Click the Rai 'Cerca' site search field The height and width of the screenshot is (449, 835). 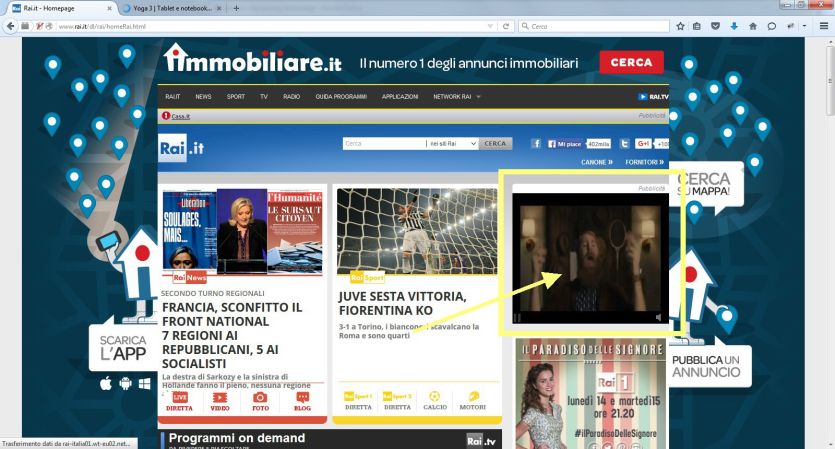pyautogui.click(x=384, y=144)
